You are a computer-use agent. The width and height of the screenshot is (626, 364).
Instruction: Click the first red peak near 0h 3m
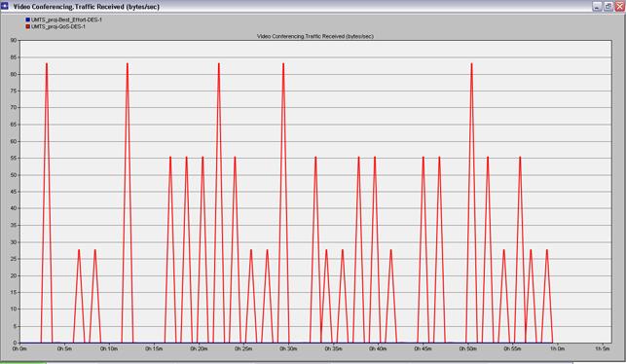47,64
